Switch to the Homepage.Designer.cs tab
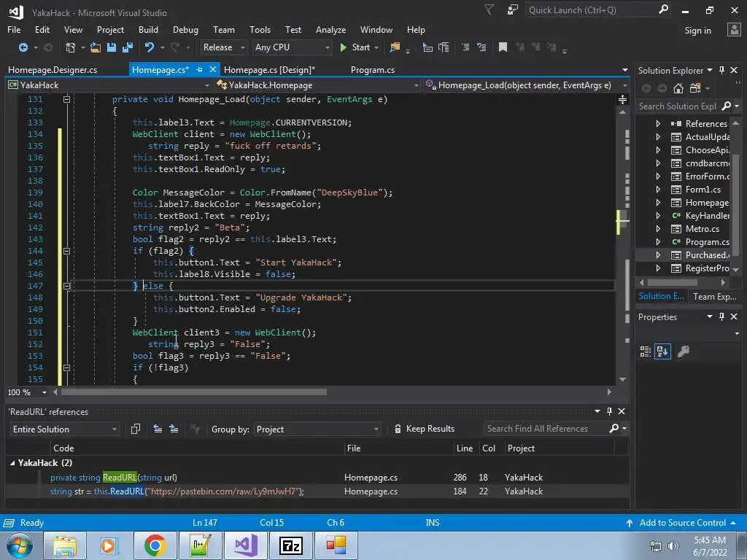 pos(53,69)
